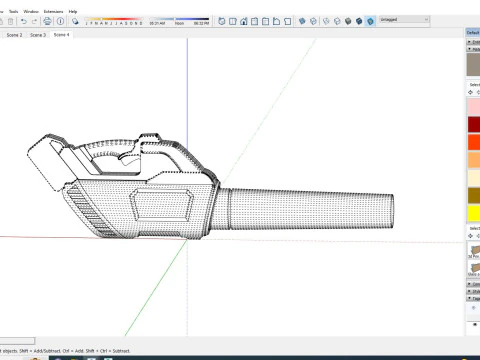Toggle the Back Edges style icon

[x=313, y=21]
